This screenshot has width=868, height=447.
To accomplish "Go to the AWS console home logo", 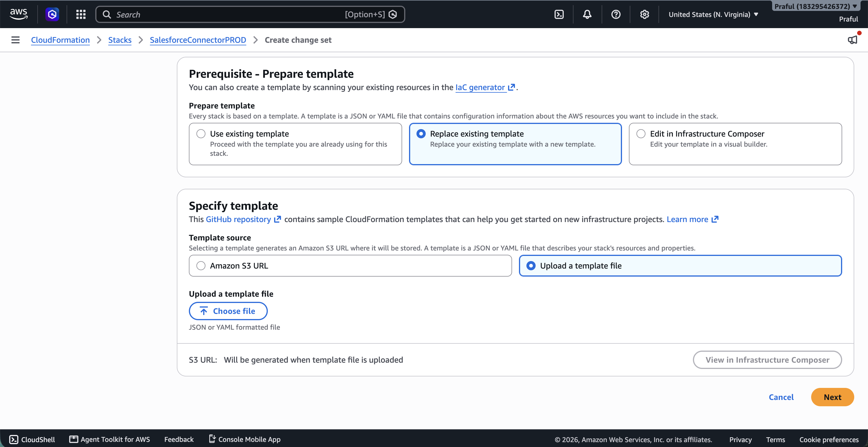I will tap(19, 14).
